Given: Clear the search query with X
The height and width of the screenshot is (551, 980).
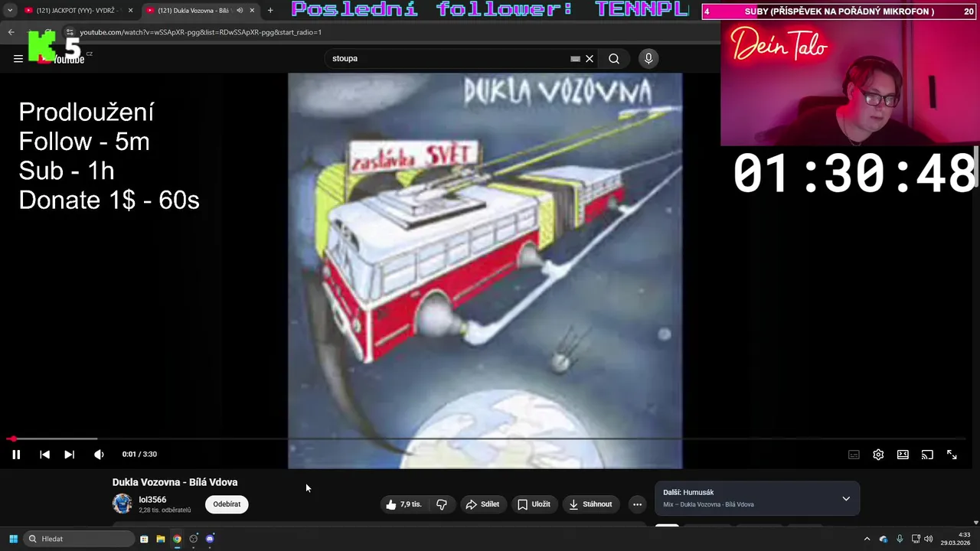Looking at the screenshot, I should pyautogui.click(x=590, y=59).
